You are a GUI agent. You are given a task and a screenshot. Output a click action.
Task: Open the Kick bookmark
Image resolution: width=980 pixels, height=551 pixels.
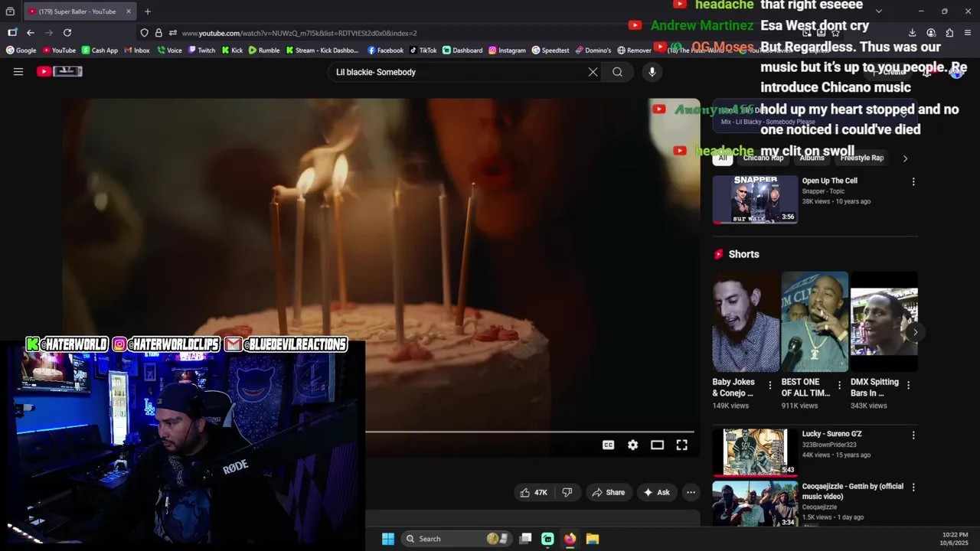[232, 51]
